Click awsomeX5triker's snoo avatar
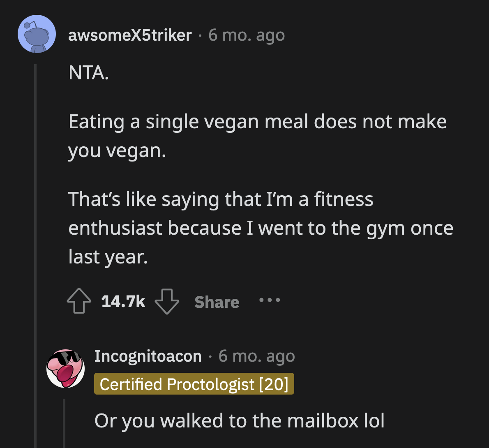489x448 pixels. (x=37, y=34)
